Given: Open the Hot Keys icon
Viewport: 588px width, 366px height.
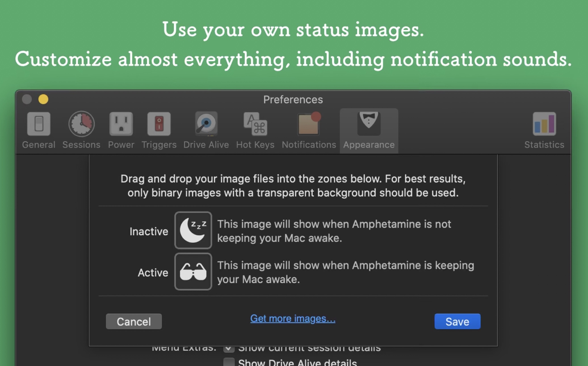Looking at the screenshot, I should [x=255, y=124].
